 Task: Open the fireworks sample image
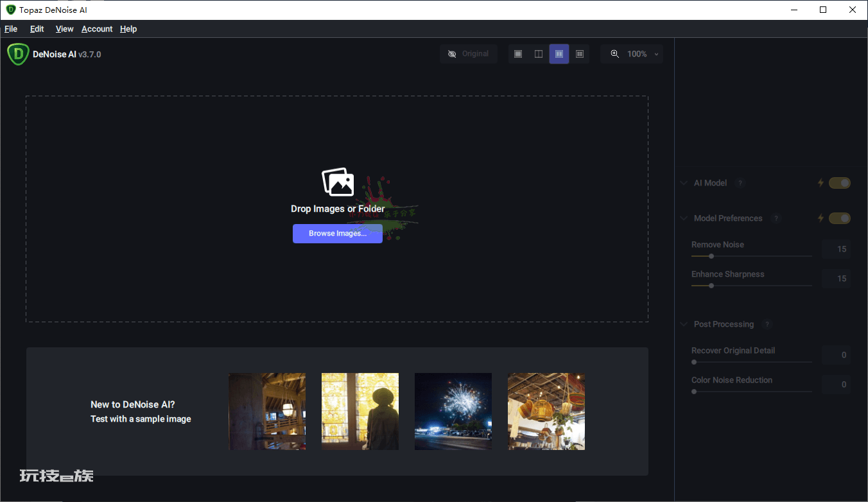[x=453, y=411]
